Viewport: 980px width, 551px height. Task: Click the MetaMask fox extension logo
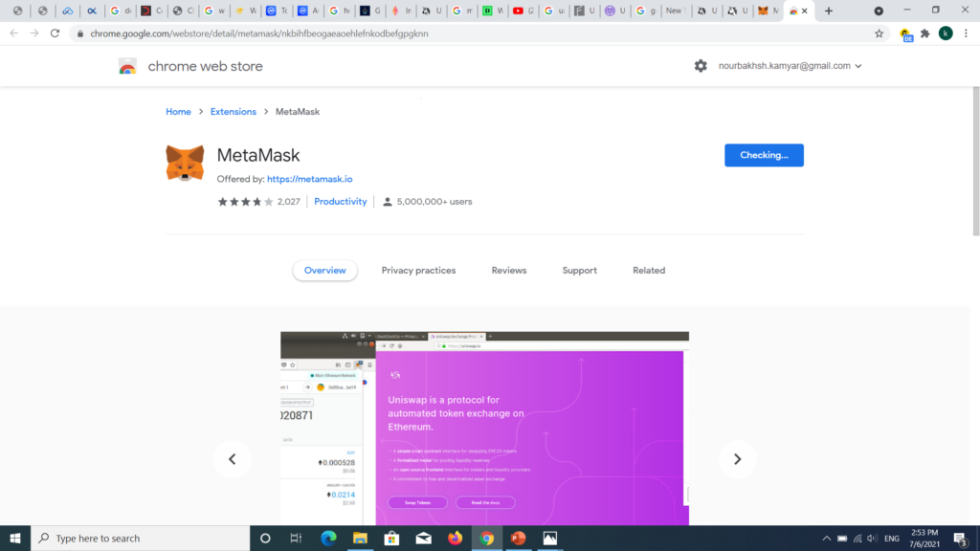pos(185,163)
